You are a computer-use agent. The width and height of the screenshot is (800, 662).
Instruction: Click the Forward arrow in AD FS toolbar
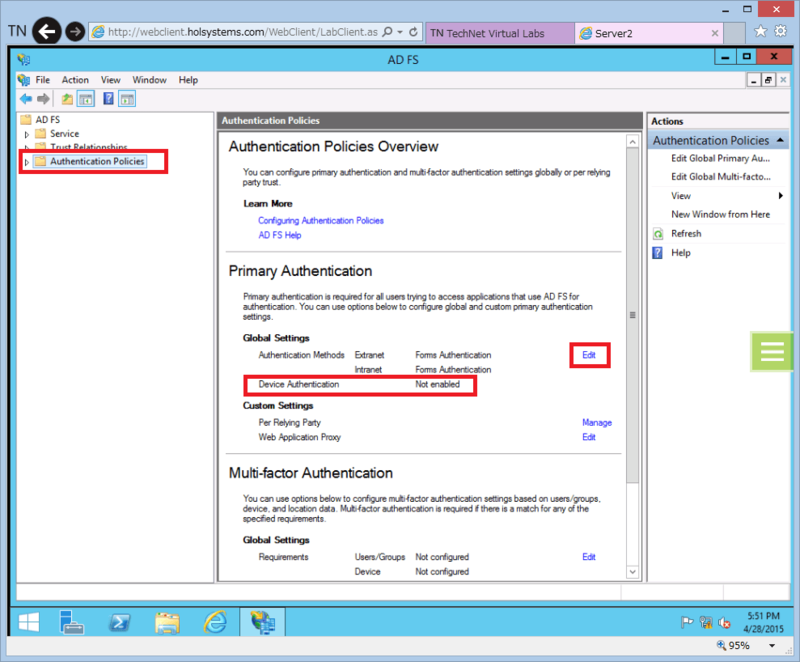coord(43,98)
